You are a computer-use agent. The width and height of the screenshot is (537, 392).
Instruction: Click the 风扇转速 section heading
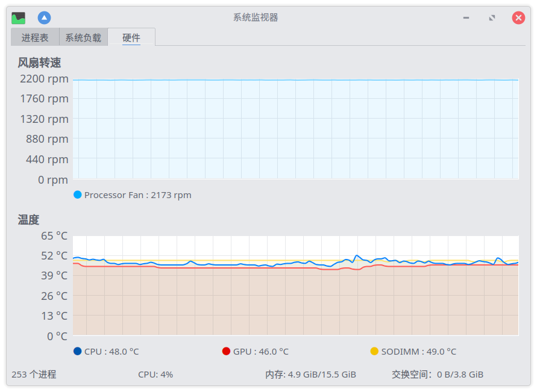[x=39, y=63]
